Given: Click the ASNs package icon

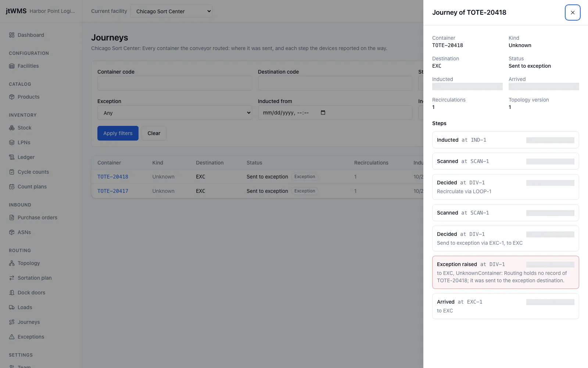Looking at the screenshot, I should (x=12, y=232).
